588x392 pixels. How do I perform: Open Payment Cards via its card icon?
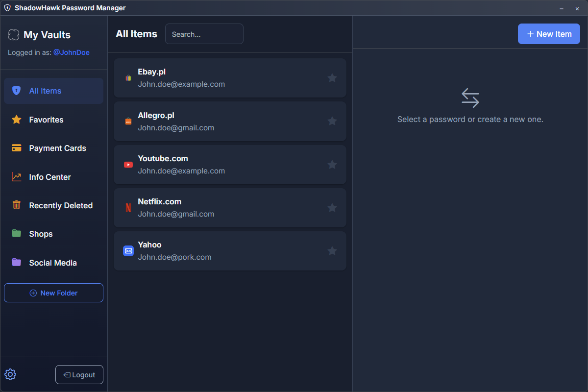pos(16,148)
